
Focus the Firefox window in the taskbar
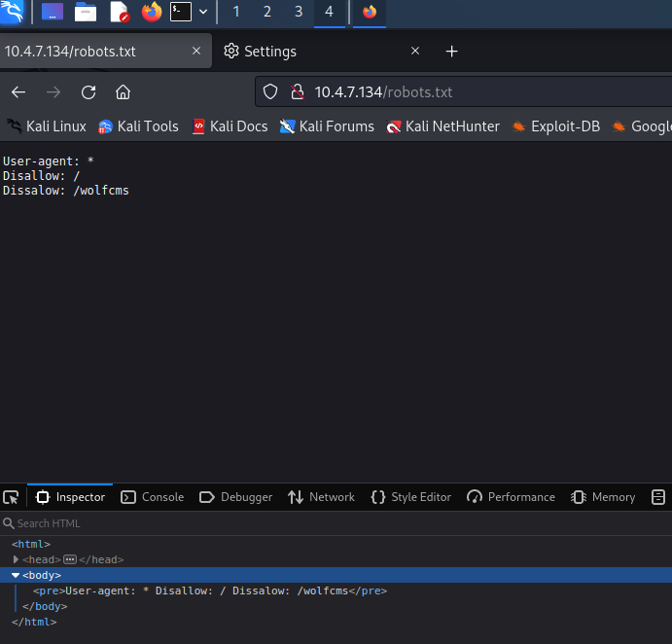pyautogui.click(x=370, y=12)
